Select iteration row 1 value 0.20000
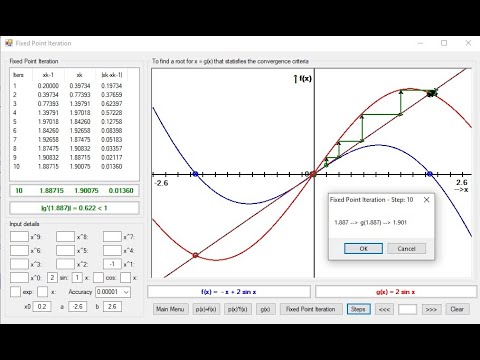Image resolution: width=480 pixels, height=360 pixels. tap(48, 86)
